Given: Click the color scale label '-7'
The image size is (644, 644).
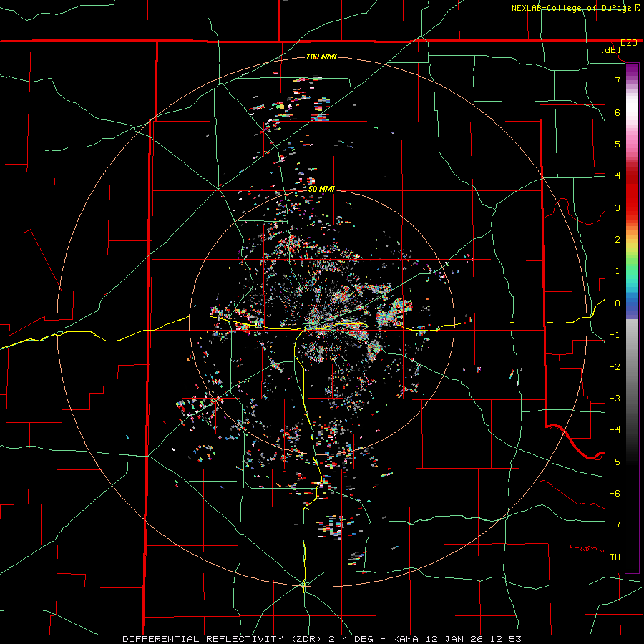Looking at the screenshot, I should tap(615, 525).
